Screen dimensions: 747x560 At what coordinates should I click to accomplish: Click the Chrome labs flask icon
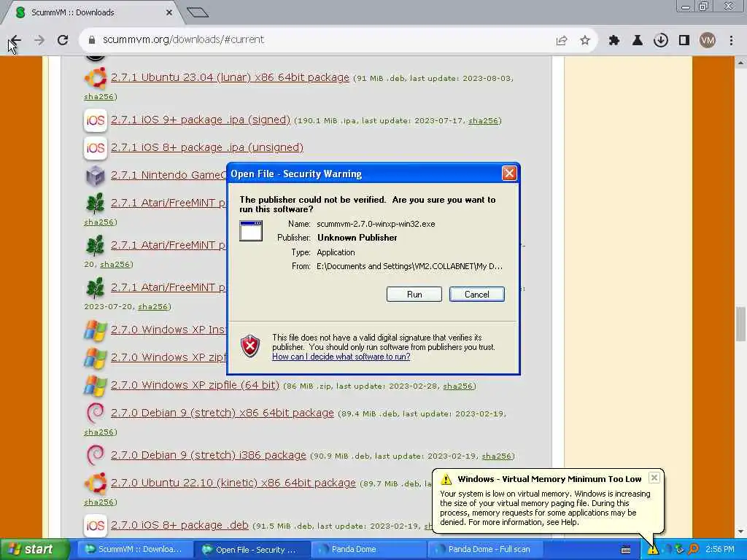tap(637, 41)
